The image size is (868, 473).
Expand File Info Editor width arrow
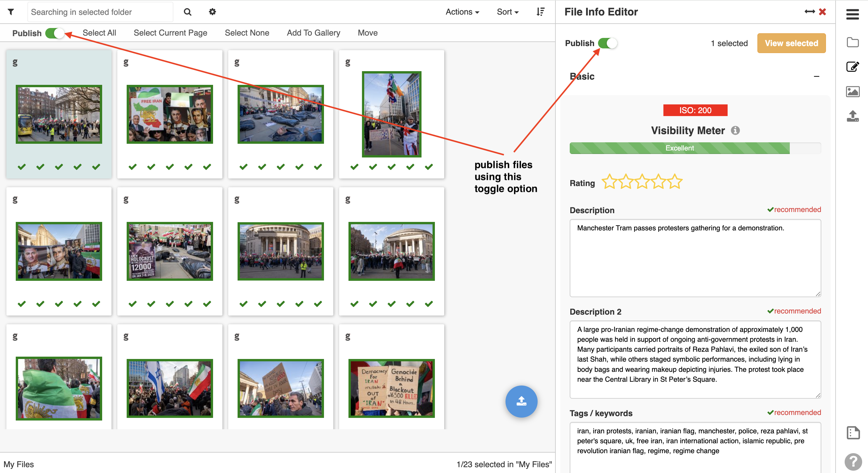point(809,12)
